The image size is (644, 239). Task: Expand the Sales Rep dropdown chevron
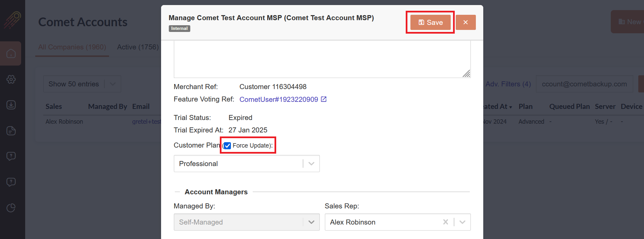(462, 222)
